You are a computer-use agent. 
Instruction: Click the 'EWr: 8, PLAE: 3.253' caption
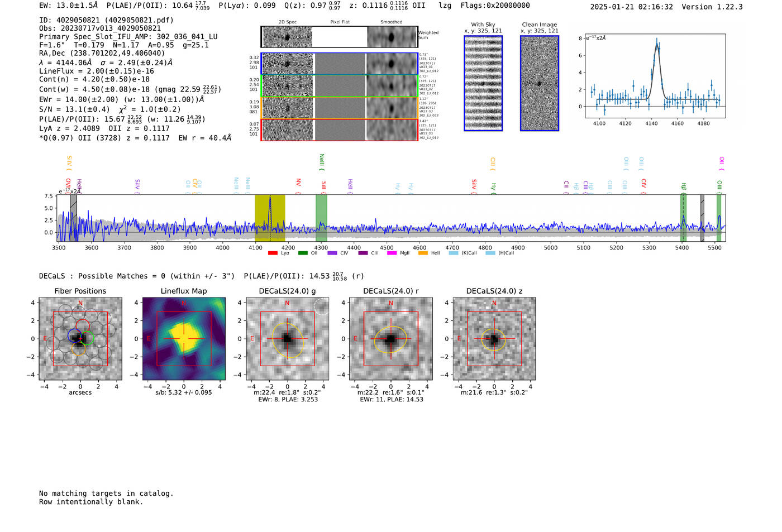click(288, 399)
